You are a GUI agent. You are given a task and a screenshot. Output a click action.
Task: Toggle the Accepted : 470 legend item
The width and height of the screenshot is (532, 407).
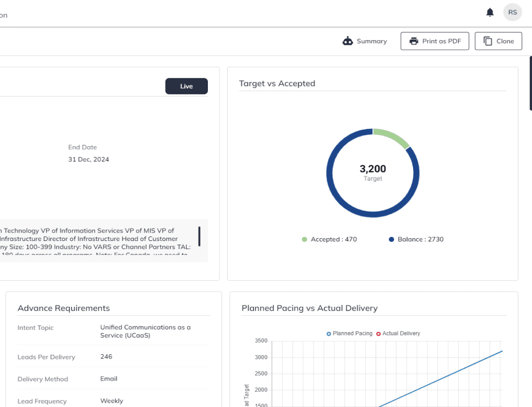click(329, 239)
